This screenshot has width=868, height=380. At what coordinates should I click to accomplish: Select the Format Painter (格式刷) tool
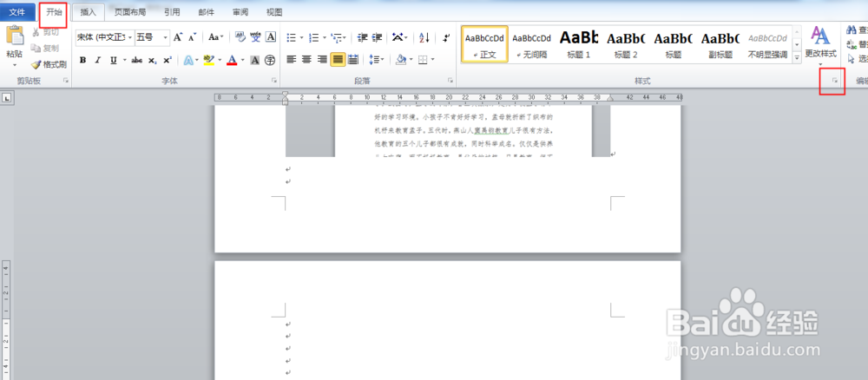(x=49, y=64)
